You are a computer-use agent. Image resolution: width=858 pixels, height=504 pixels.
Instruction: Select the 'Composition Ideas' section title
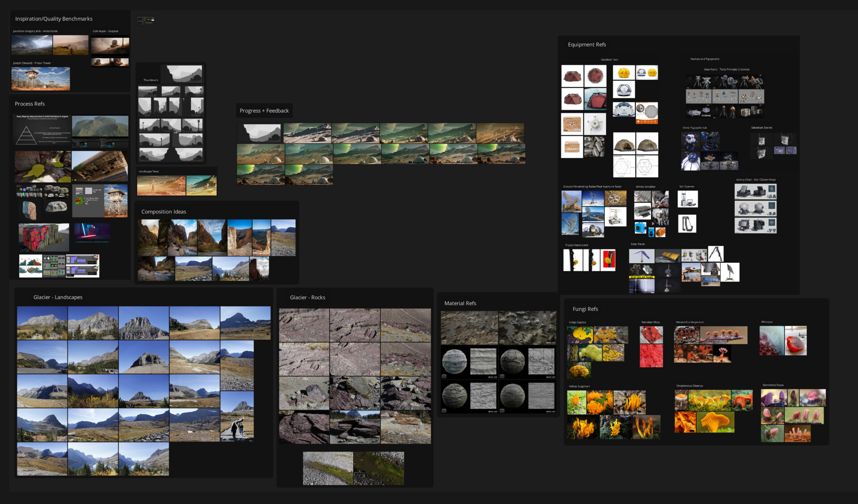point(164,212)
